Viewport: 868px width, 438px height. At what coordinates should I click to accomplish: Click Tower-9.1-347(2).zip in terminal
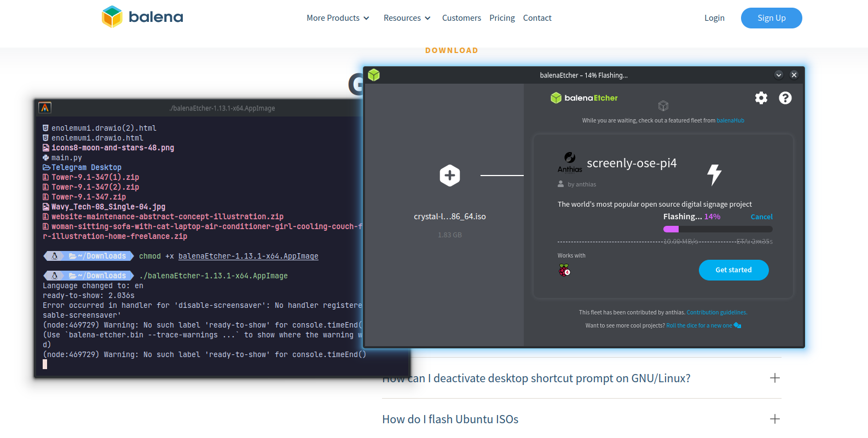point(95,188)
